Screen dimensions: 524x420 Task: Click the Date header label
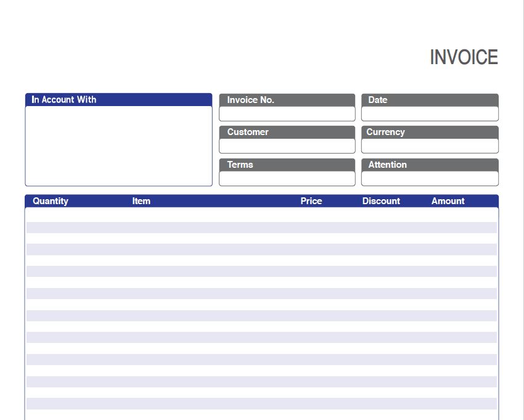point(378,99)
